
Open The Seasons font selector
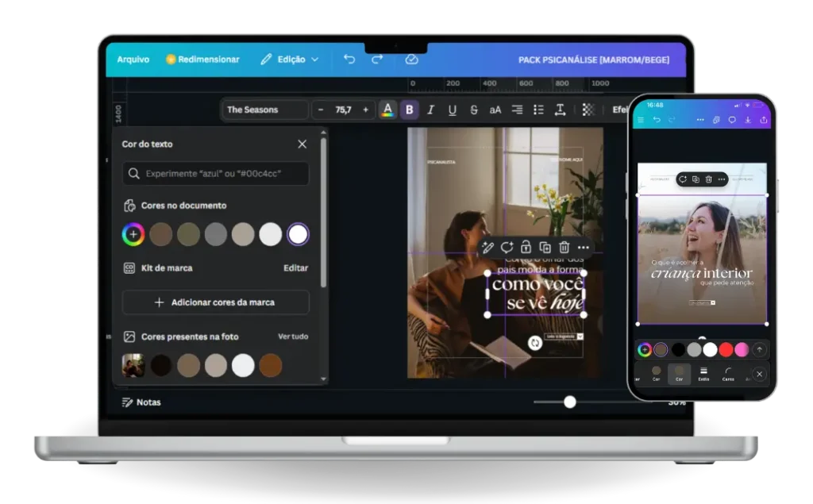(x=265, y=110)
